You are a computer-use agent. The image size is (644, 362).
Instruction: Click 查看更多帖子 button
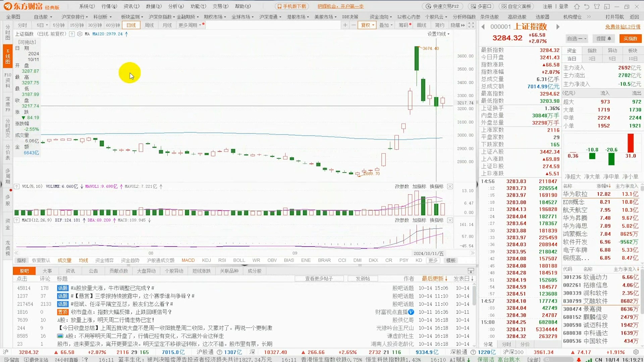(x=319, y=279)
